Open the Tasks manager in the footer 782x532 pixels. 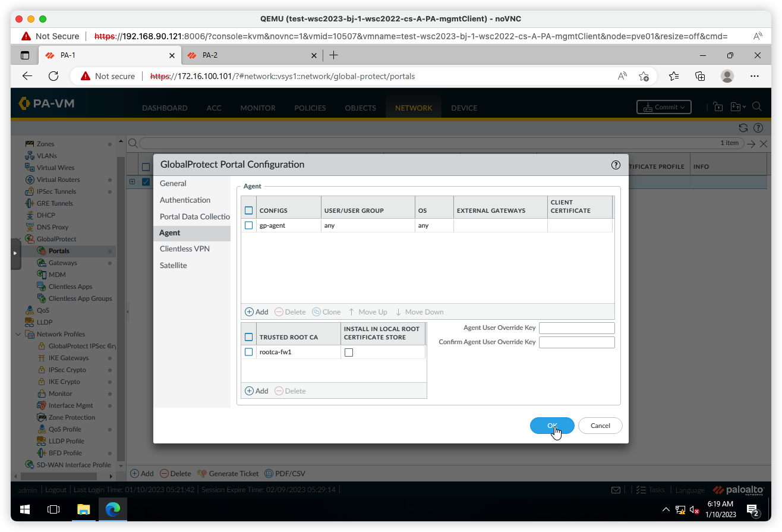pyautogui.click(x=650, y=490)
